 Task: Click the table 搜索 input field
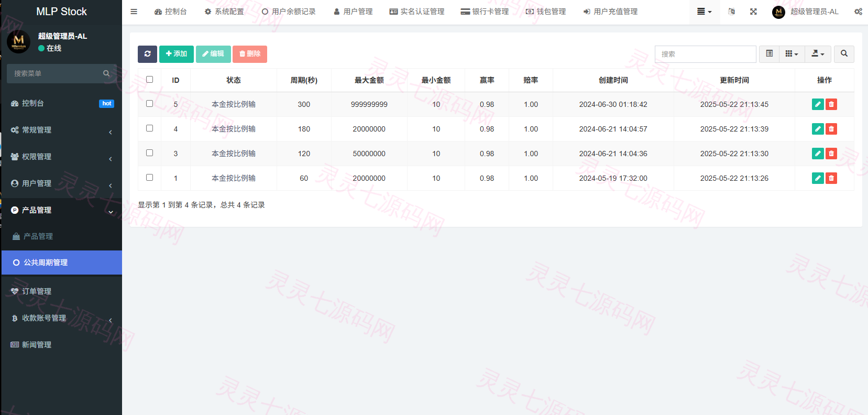click(705, 54)
